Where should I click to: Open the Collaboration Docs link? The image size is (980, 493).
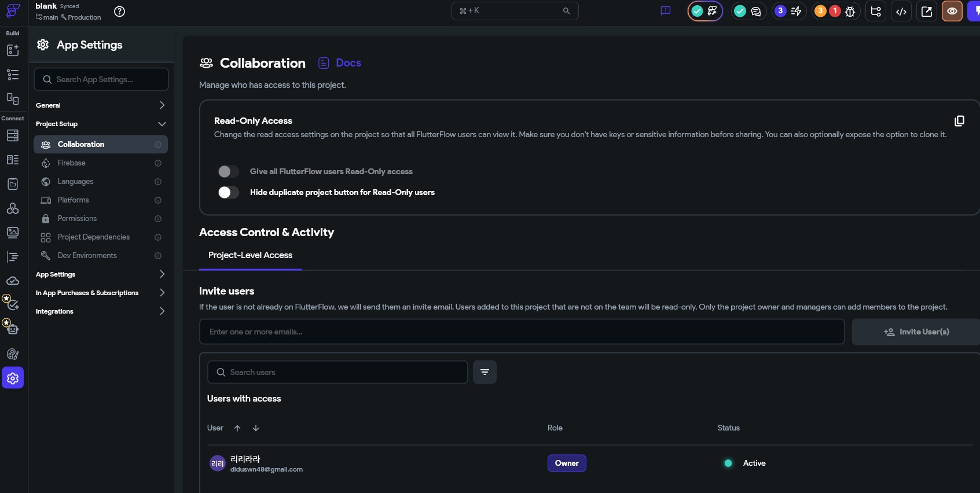tap(340, 63)
